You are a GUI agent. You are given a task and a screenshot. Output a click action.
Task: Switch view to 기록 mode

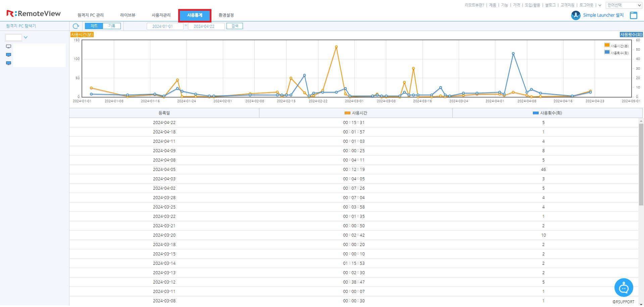(112, 26)
